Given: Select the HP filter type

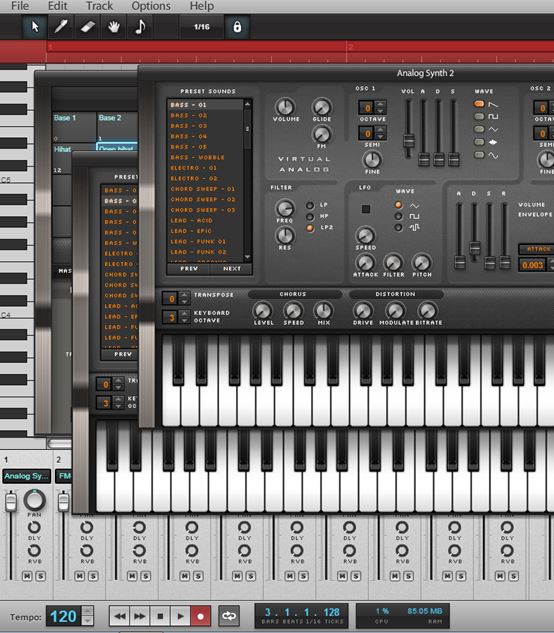Looking at the screenshot, I should click(310, 217).
